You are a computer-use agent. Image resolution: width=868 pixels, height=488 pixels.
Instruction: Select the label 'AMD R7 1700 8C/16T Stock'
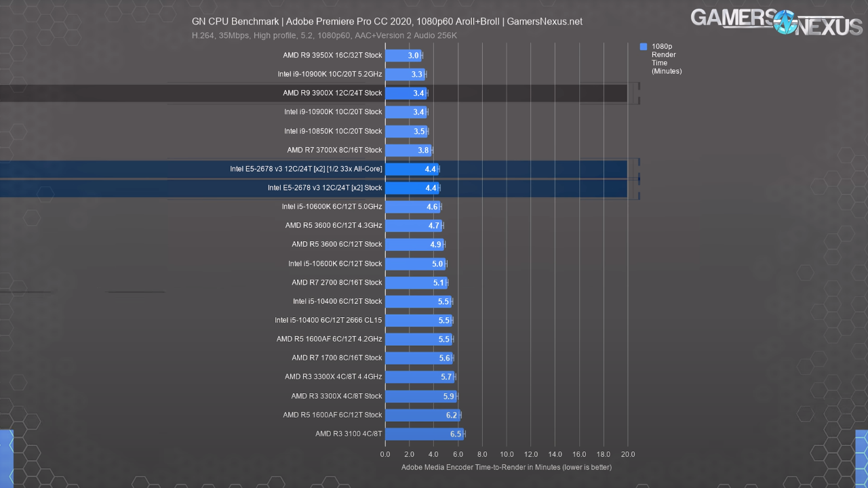pos(337,358)
